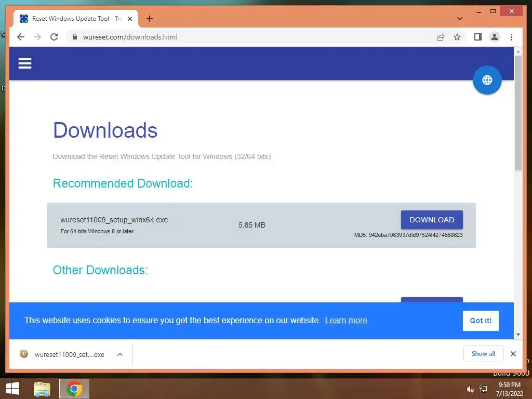Click the blue globe language button

(487, 80)
